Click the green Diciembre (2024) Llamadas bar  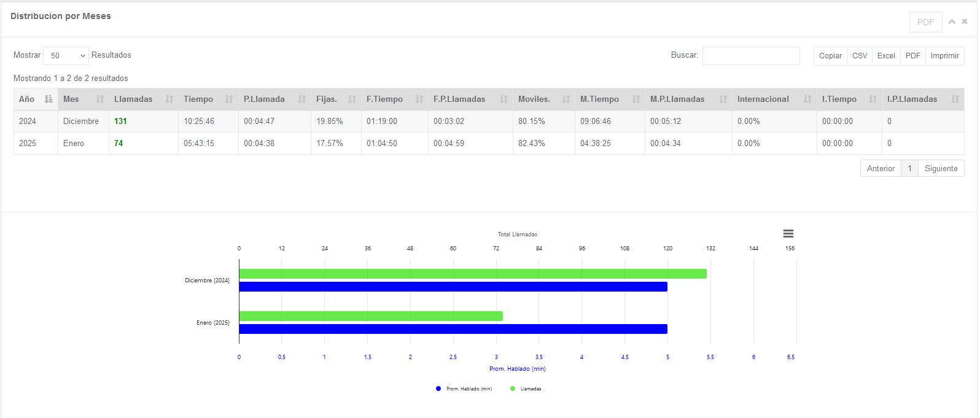[473, 274]
